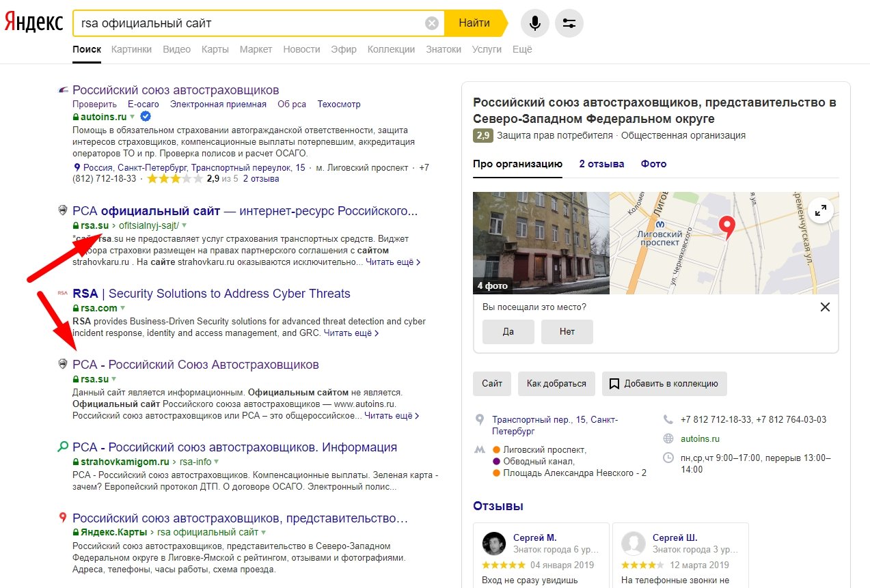The image size is (870, 588).
Task: Open the Проверить sitelink
Action: [94, 104]
